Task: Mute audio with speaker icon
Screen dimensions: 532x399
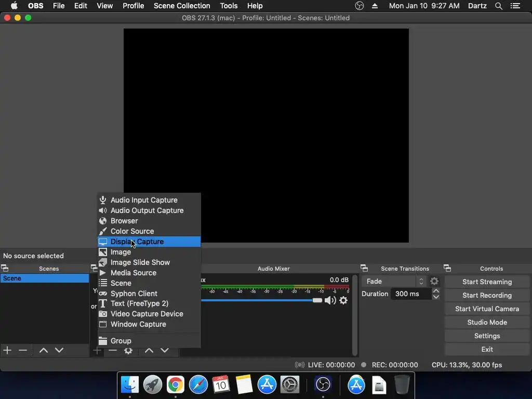Action: pos(330,300)
